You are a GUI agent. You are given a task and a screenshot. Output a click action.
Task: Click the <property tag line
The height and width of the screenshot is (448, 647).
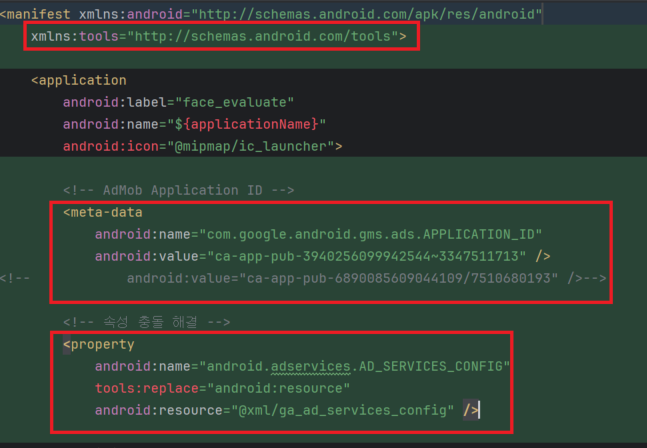point(99,344)
